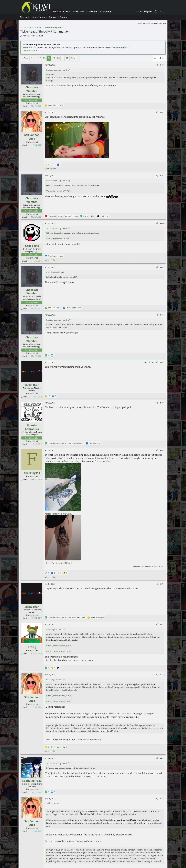Open second thigh tattoo image in post #469
186x868 pixels.
pyautogui.click(x=63, y=538)
